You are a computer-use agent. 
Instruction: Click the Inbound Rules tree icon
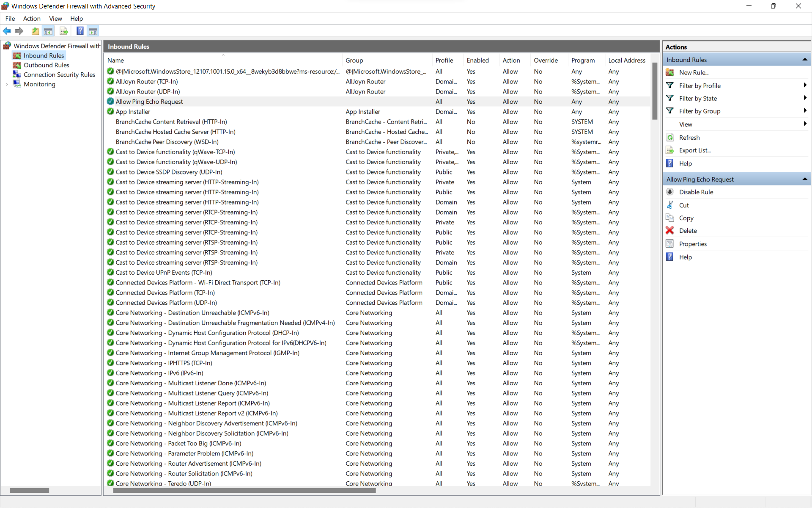[x=17, y=55]
